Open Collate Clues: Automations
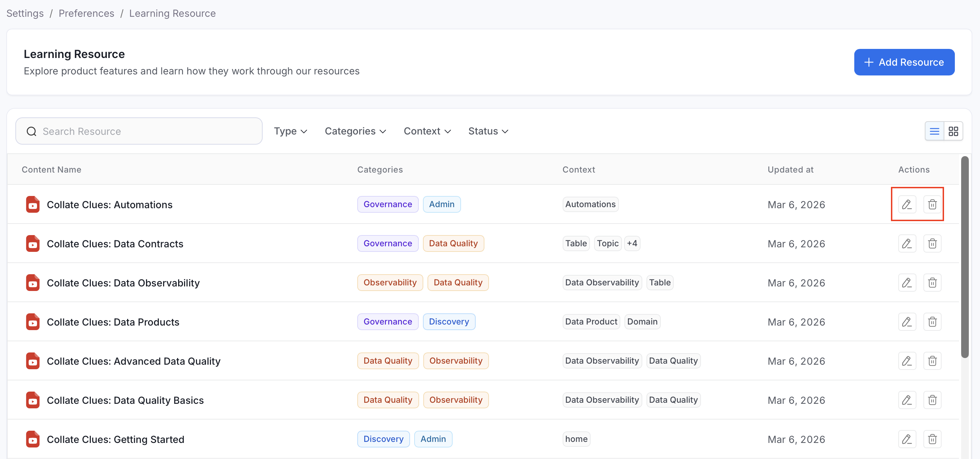The width and height of the screenshot is (980, 459). [x=110, y=205]
